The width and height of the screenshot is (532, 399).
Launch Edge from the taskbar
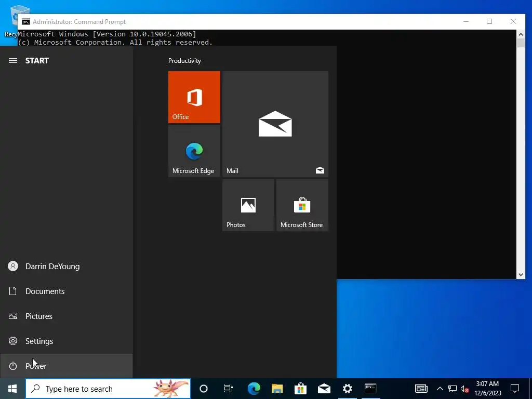254,389
